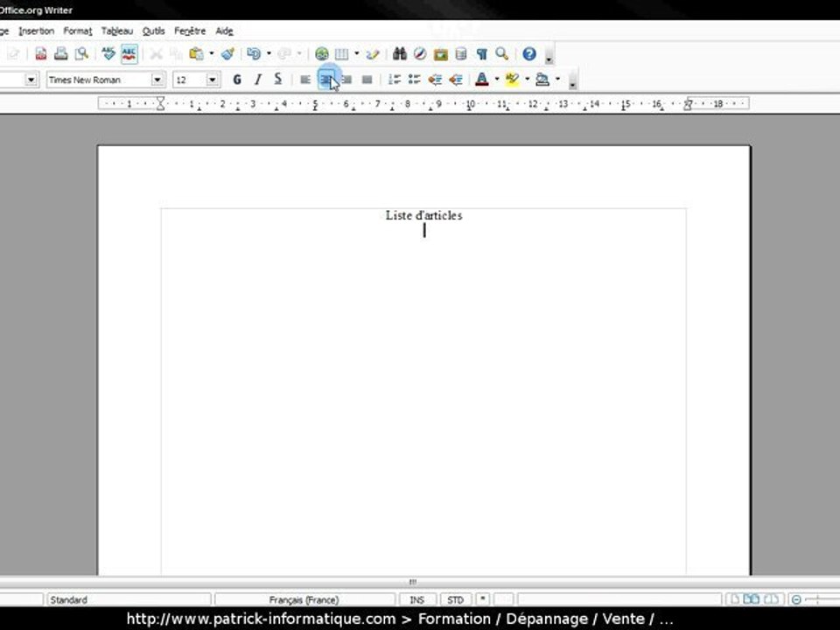Apply the paragraph background color

point(542,80)
